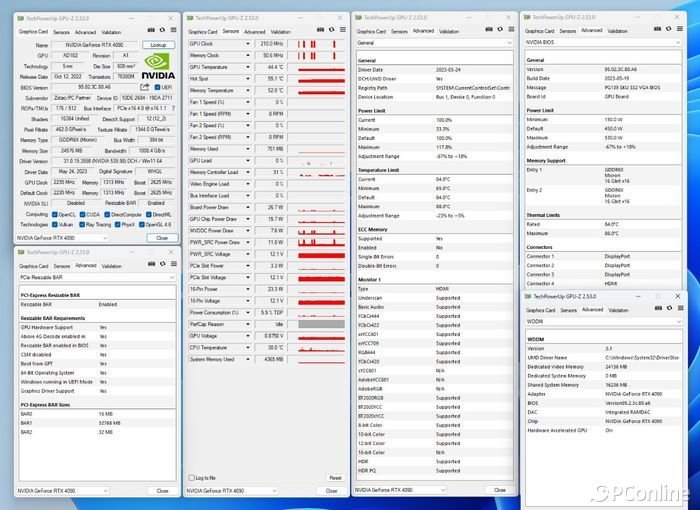Viewport: 700px width, 510px height.
Task: Open the PCIe Resizable BAR category dropdown
Action: (97, 277)
